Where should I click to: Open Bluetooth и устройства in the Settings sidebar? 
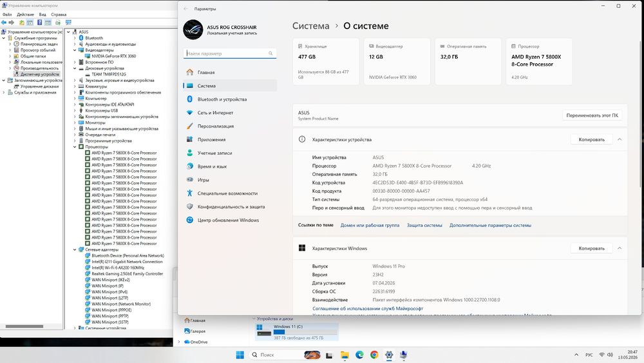230,99
